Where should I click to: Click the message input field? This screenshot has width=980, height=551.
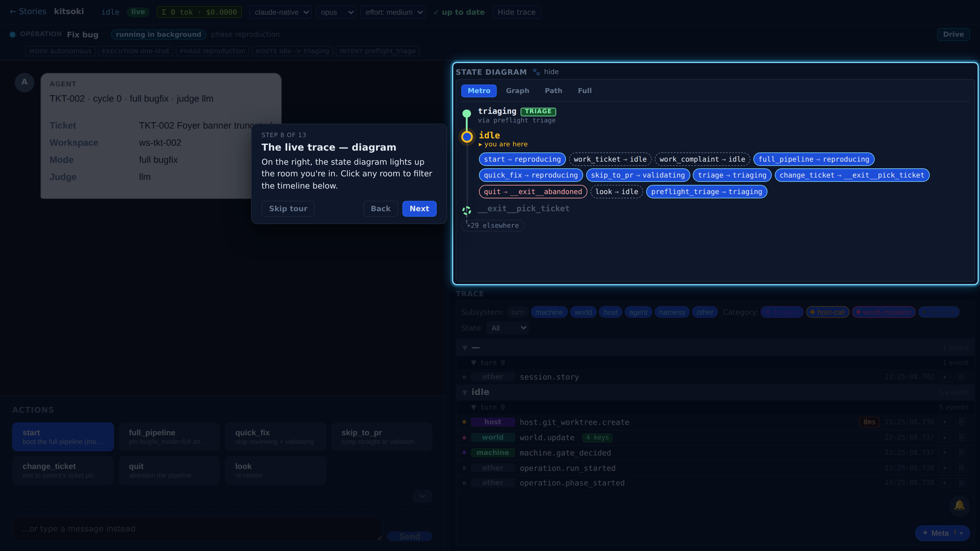(x=197, y=529)
